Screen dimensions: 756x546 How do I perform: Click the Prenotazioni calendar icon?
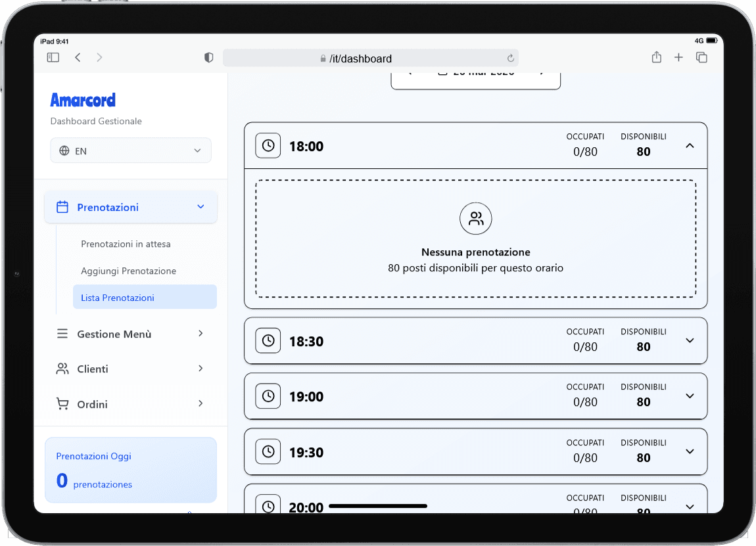click(x=62, y=206)
